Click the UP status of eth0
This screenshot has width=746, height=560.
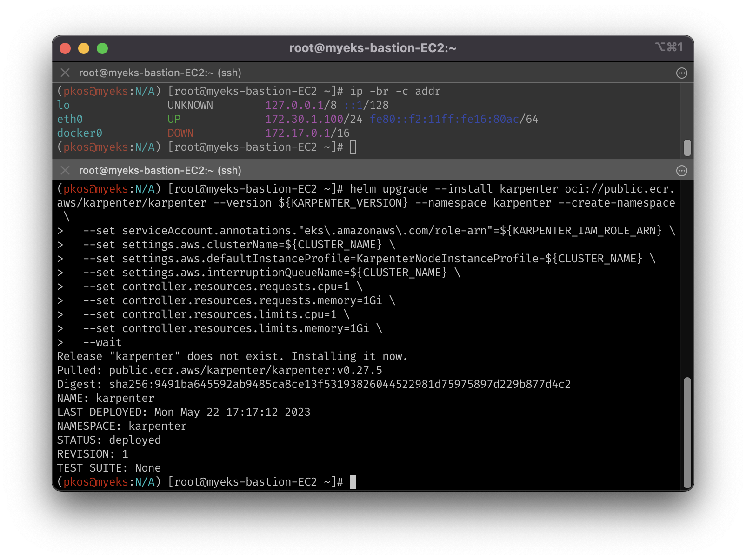174,119
